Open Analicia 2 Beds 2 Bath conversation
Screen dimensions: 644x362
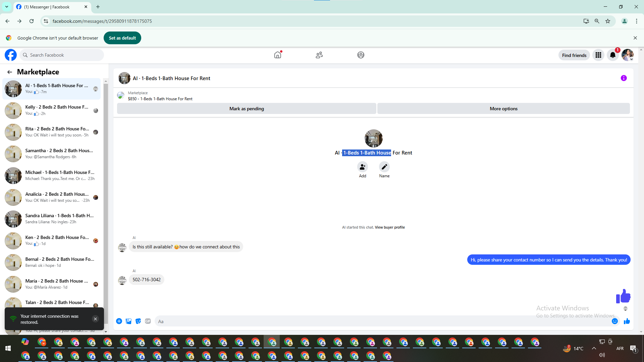(x=51, y=197)
